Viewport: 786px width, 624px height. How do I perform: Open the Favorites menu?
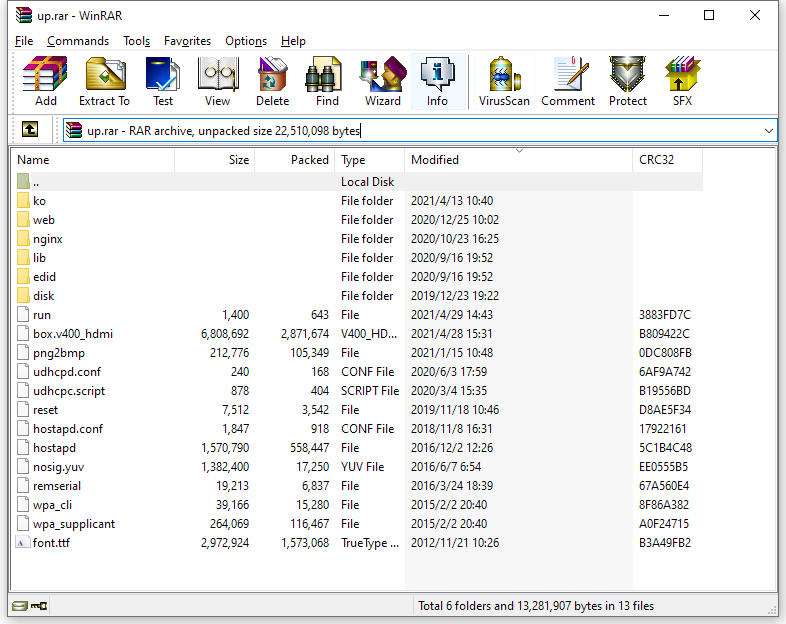click(x=187, y=41)
